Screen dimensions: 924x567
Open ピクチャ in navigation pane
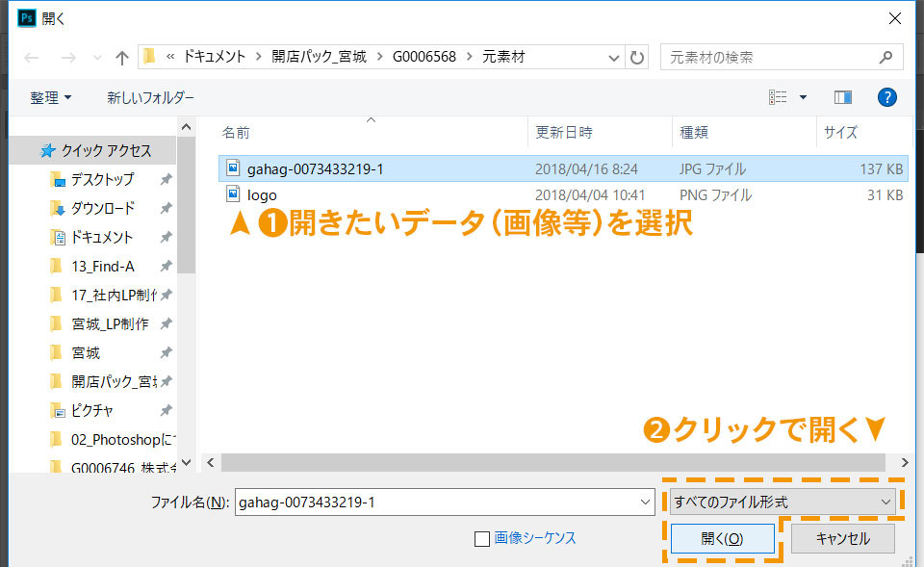click(x=91, y=411)
